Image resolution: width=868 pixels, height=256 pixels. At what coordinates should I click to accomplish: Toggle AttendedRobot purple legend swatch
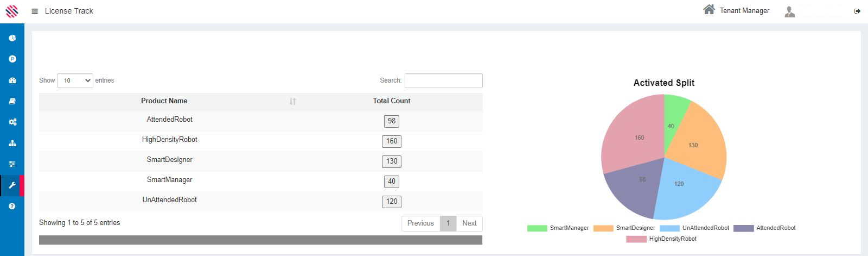(x=744, y=228)
